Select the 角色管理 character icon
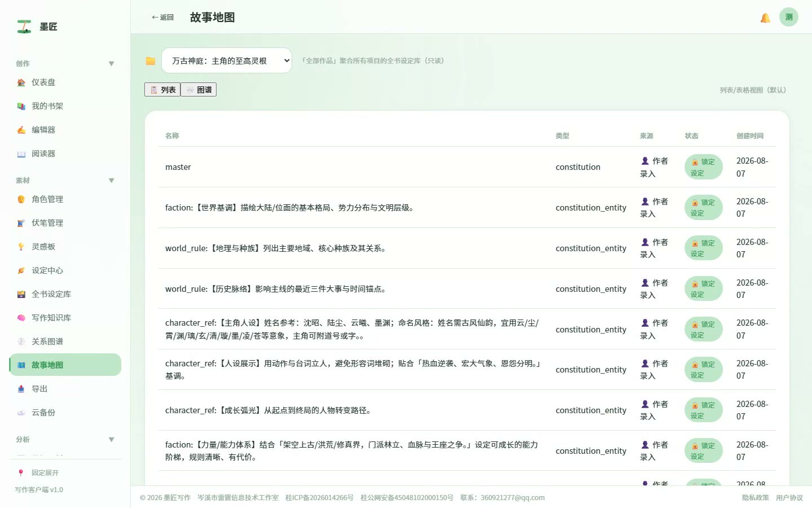 click(21, 199)
